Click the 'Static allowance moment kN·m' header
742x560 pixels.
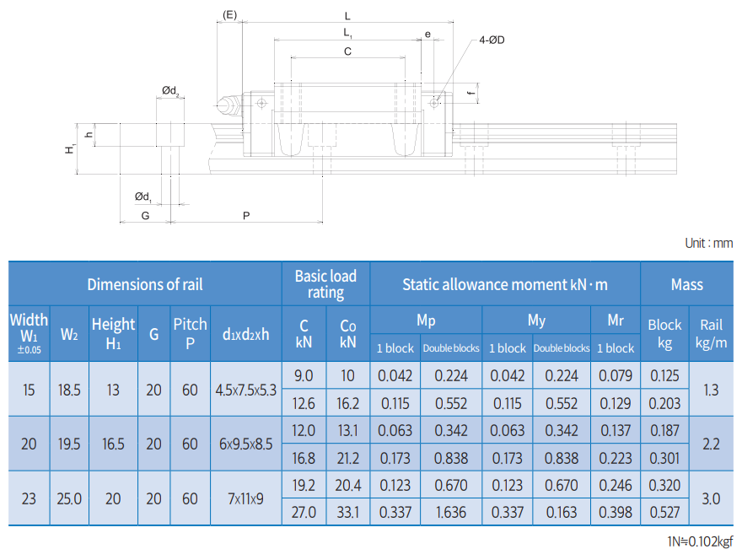click(x=504, y=284)
